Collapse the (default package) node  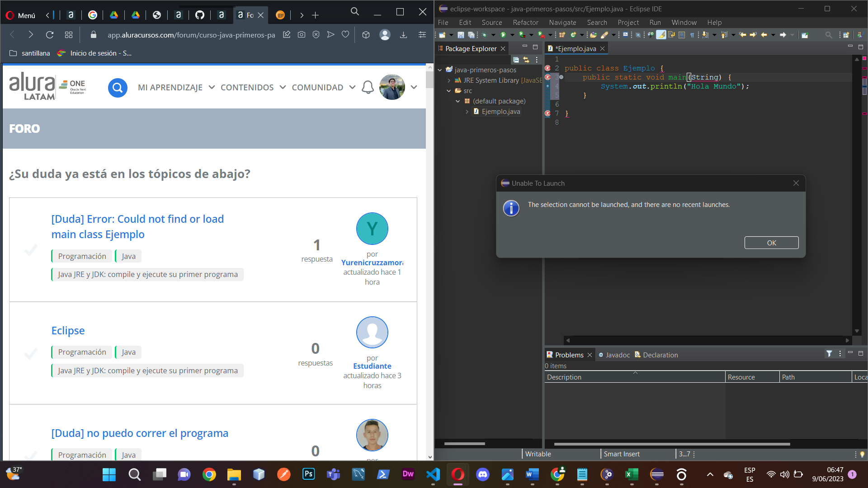[x=458, y=101]
